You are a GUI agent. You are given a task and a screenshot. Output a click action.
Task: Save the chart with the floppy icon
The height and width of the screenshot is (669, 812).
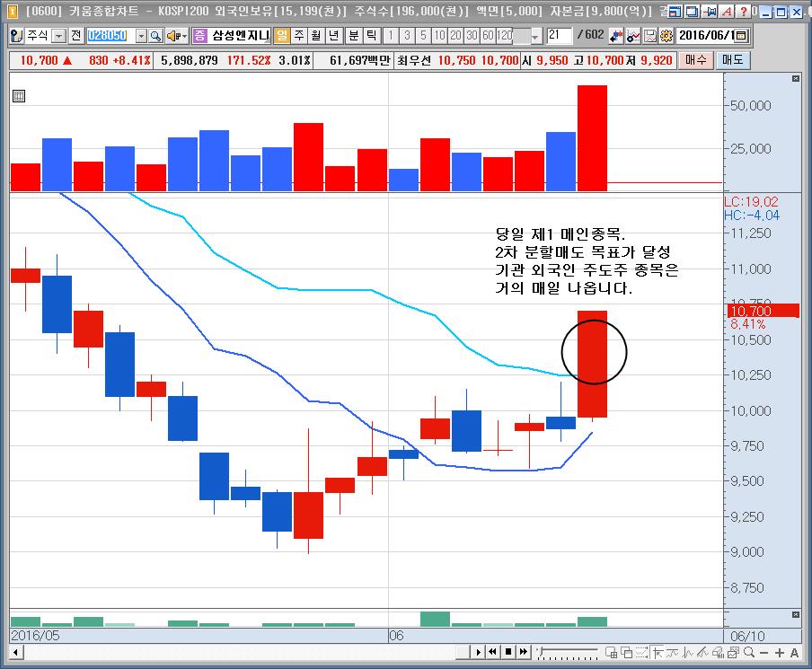(x=650, y=36)
